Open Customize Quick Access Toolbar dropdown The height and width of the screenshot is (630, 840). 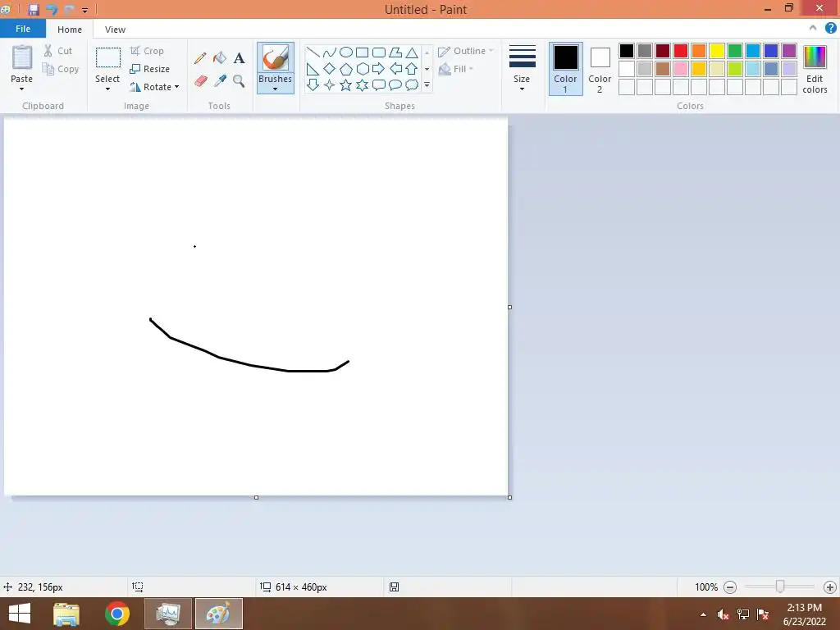84,10
